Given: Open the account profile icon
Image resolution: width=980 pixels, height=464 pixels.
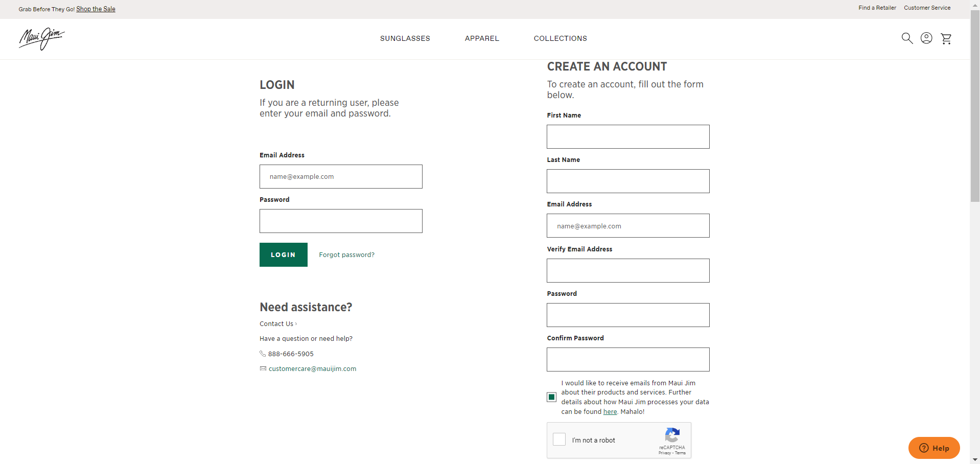Looking at the screenshot, I should (926, 38).
